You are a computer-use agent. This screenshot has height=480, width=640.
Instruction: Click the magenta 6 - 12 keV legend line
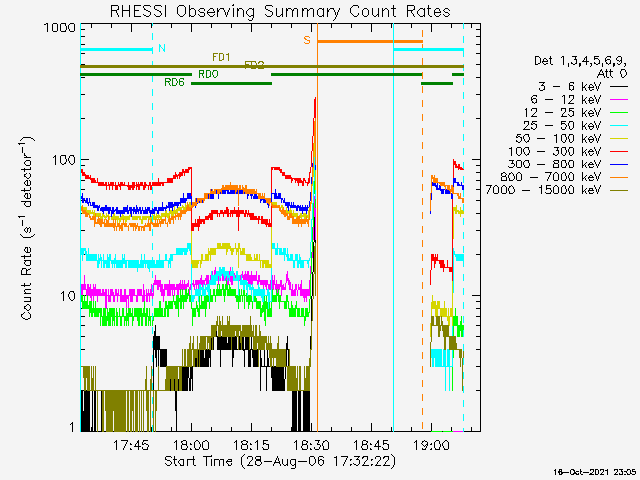pyautogui.click(x=619, y=100)
